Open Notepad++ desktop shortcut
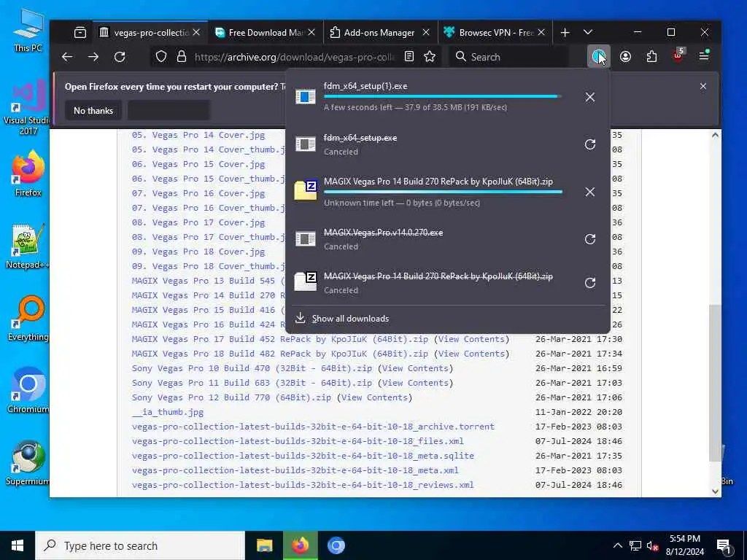The width and height of the screenshot is (747, 560). (28, 246)
